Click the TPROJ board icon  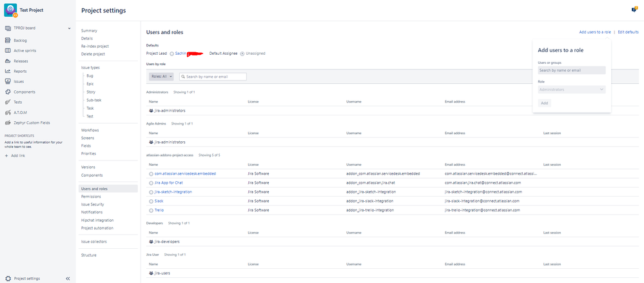tap(8, 28)
